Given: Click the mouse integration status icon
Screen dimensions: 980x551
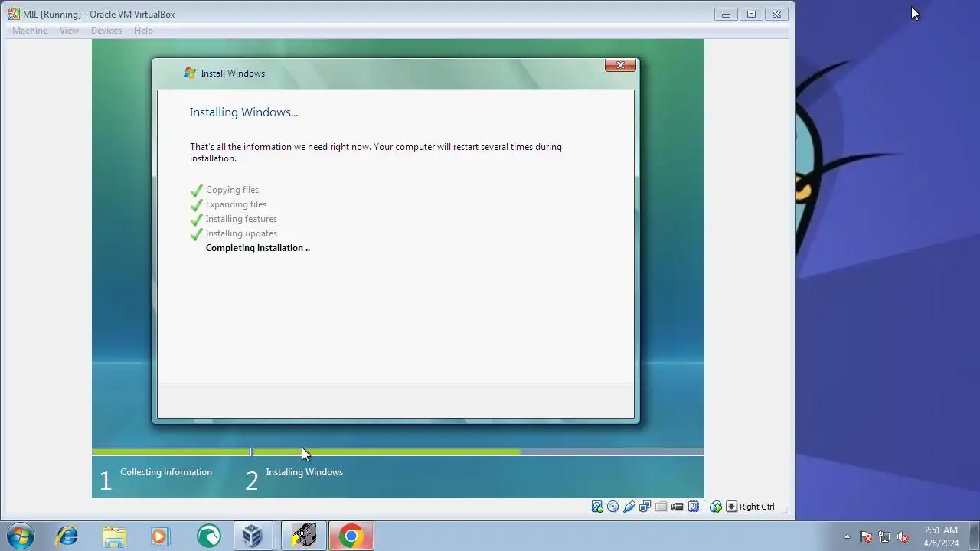Looking at the screenshot, I should pos(716,507).
